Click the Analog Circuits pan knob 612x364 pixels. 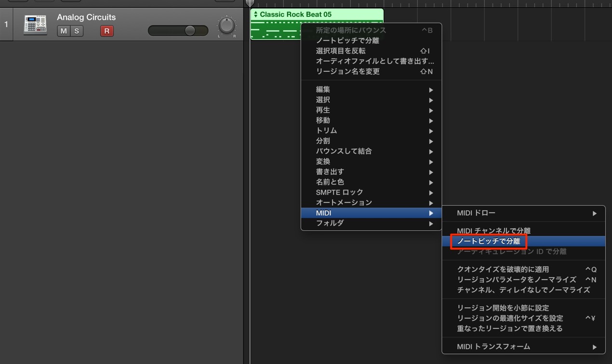point(226,25)
